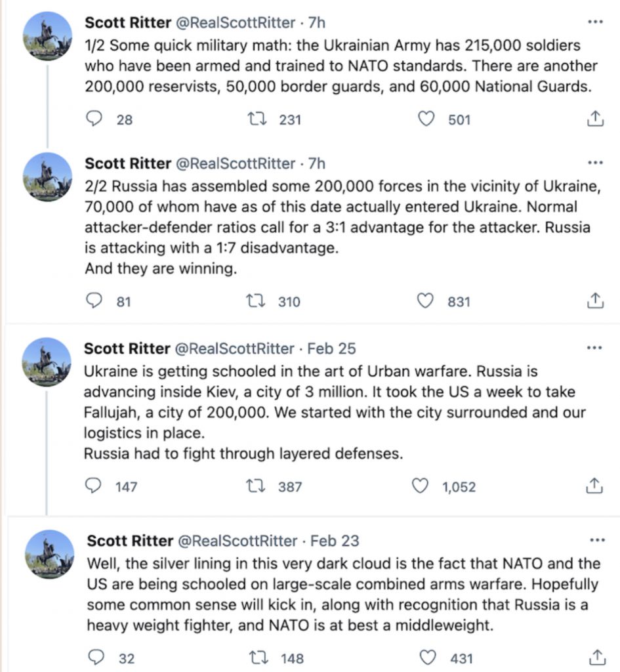The height and width of the screenshot is (672, 620).
Task: Open the Feb 25 timestamp link
Action: tap(331, 348)
